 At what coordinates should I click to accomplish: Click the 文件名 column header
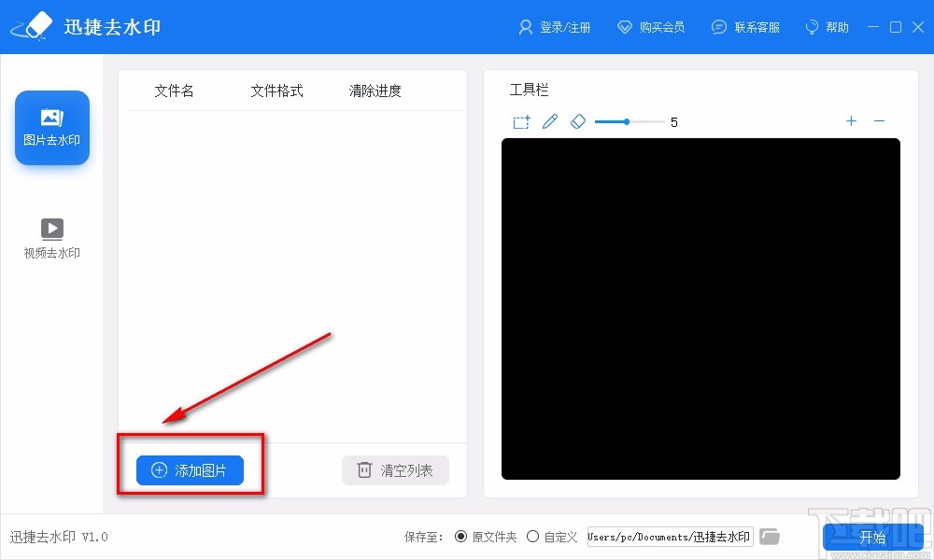point(174,91)
